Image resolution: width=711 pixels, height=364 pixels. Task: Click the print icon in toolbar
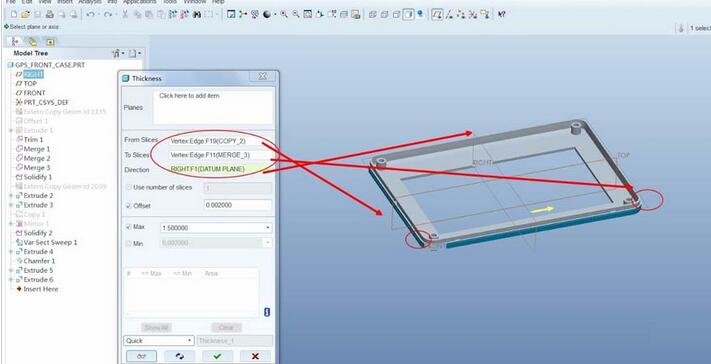tap(49, 15)
